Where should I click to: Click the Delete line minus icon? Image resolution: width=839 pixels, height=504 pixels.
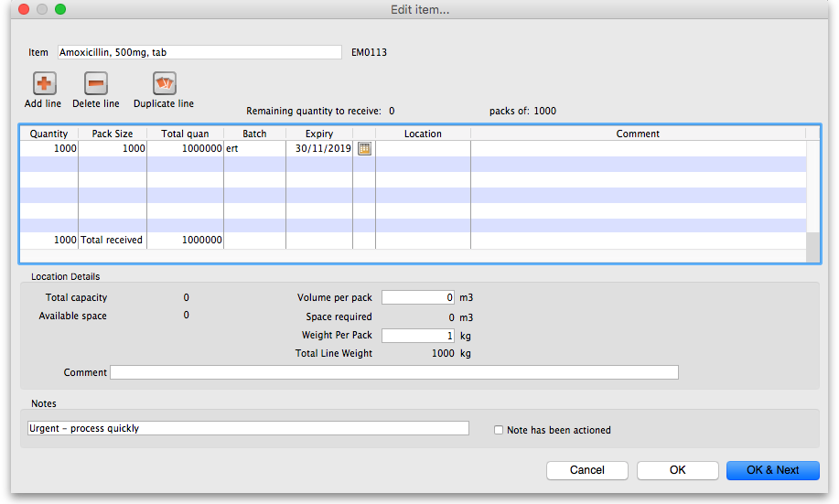point(96,84)
